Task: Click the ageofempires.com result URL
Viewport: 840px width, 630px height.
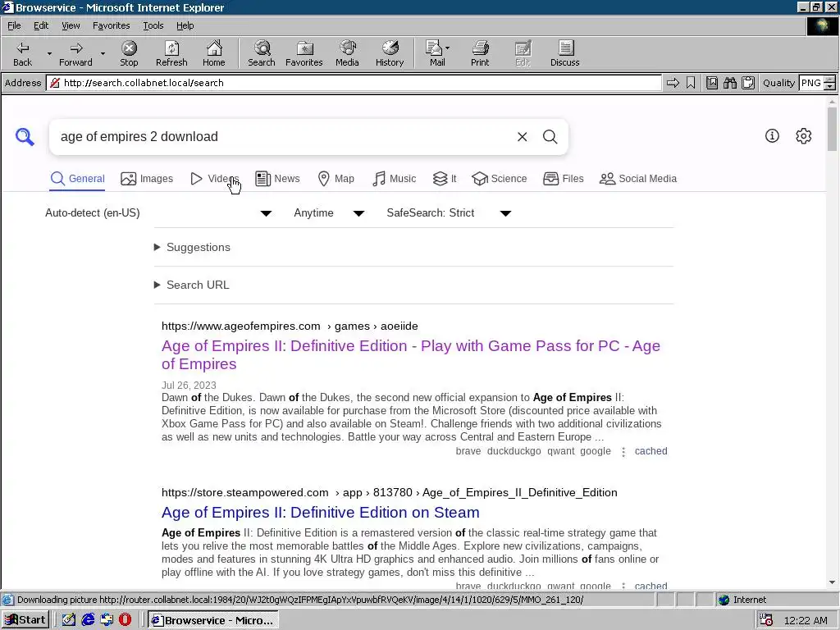Action: click(290, 326)
